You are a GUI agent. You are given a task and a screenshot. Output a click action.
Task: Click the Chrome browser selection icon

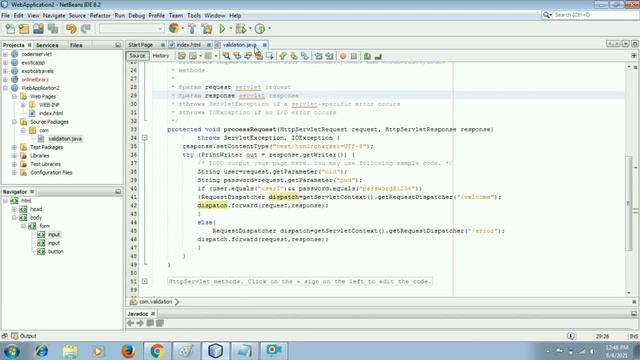tap(174, 28)
